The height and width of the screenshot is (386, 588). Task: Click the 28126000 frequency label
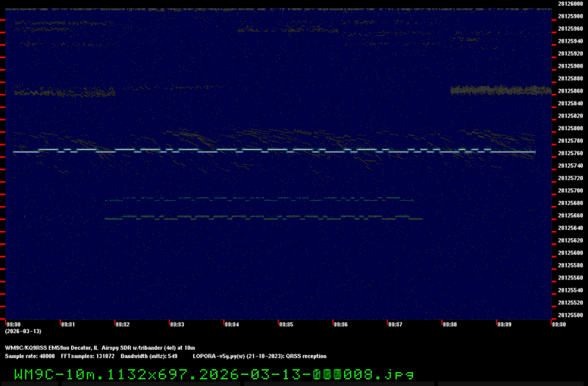569,4
